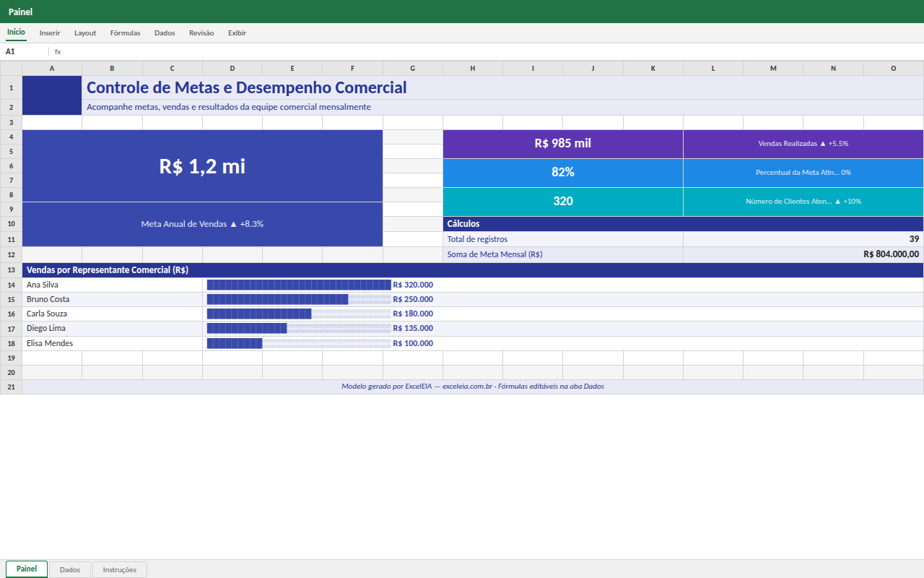Screen dimensions: 924x578
Task: Select the Total de registros cell
Action: coord(563,239)
